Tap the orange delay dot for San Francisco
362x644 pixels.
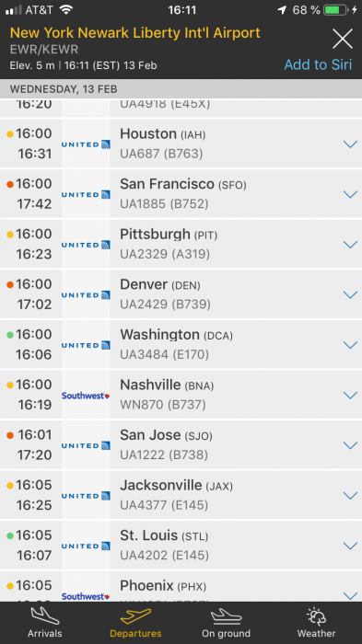[x=10, y=184]
